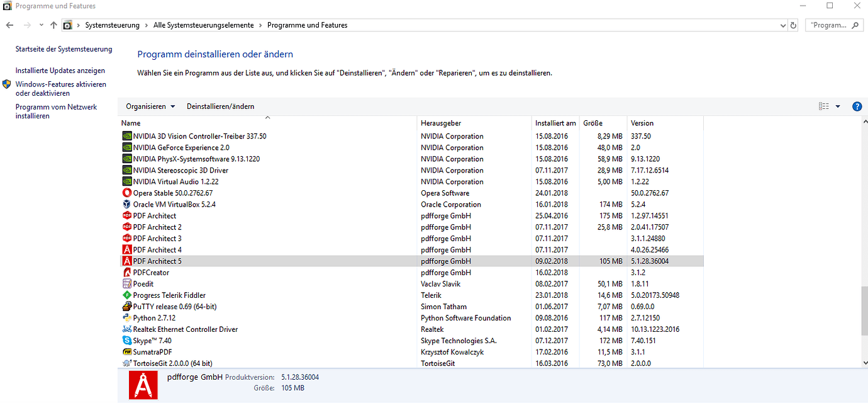Expand the address bar history dropdown

783,25
